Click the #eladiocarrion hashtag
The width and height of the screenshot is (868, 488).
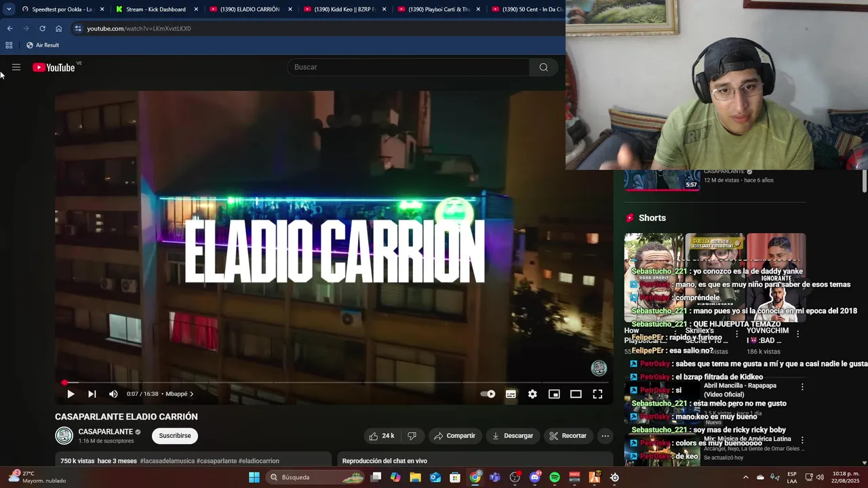pyautogui.click(x=258, y=461)
